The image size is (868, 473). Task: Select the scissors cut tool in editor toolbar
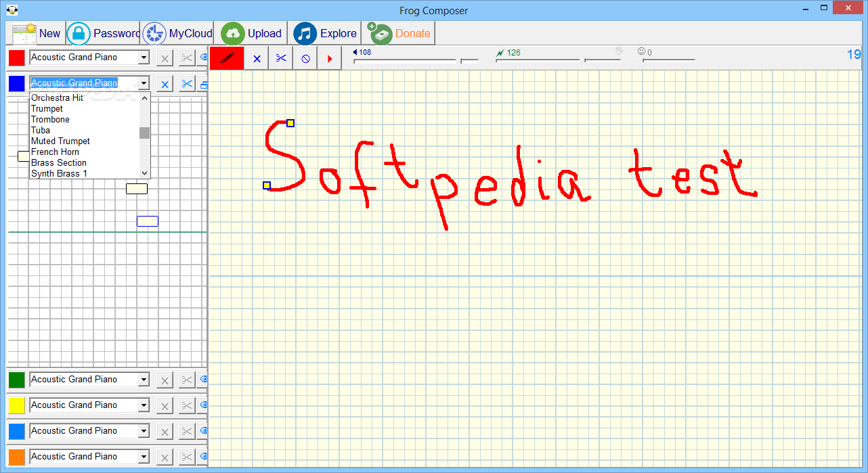(281, 59)
